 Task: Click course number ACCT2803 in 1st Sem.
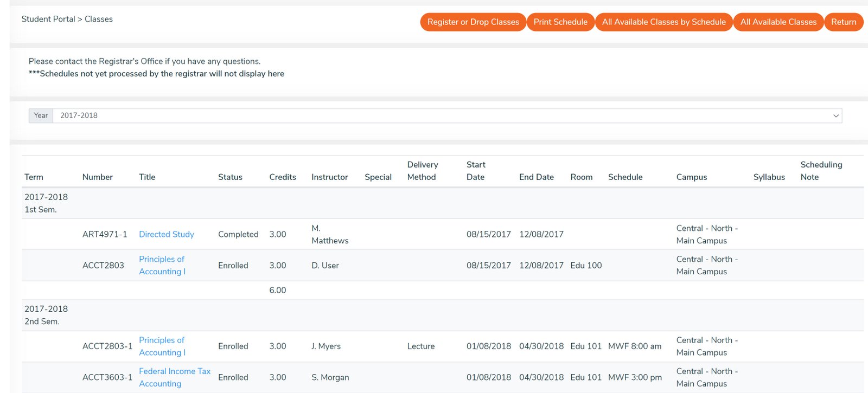(x=103, y=266)
